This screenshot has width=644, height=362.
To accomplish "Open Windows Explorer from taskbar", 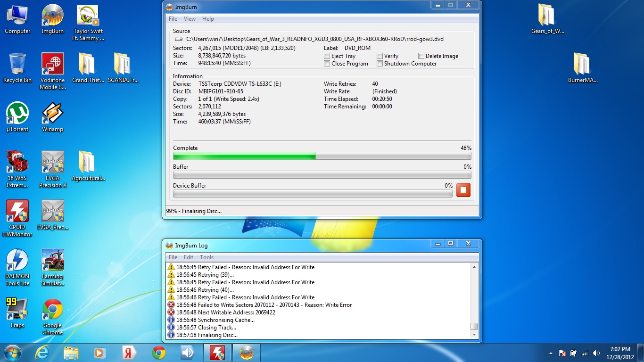I will coord(71,353).
